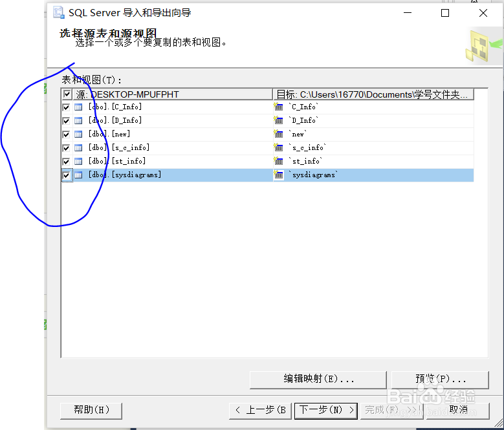The height and width of the screenshot is (430, 504).
Task: Click the destination table icon for `st_info`
Action: [x=278, y=161]
